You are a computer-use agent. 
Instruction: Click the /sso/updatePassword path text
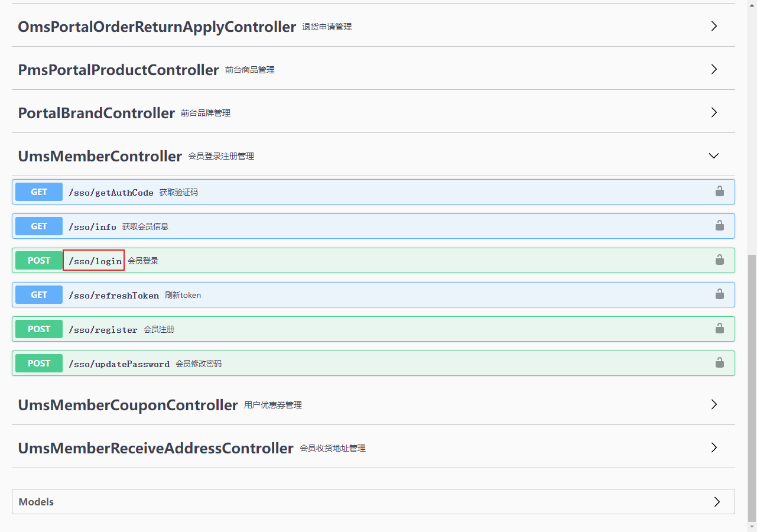tap(119, 364)
